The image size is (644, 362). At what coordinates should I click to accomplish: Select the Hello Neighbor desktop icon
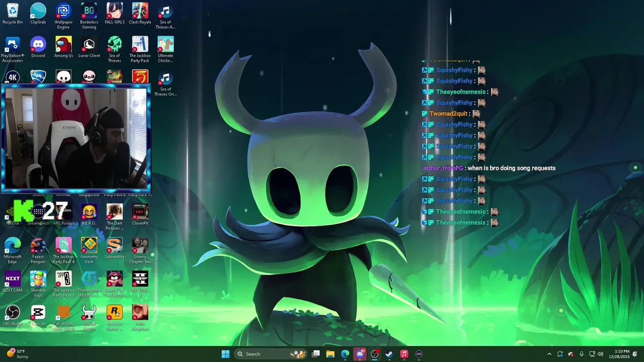pyautogui.click(x=140, y=318)
